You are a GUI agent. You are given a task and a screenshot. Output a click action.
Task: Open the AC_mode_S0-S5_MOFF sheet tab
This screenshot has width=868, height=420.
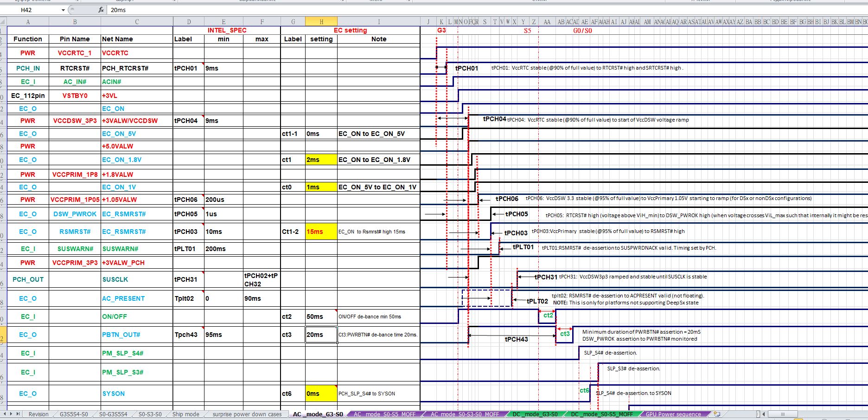coord(384,414)
